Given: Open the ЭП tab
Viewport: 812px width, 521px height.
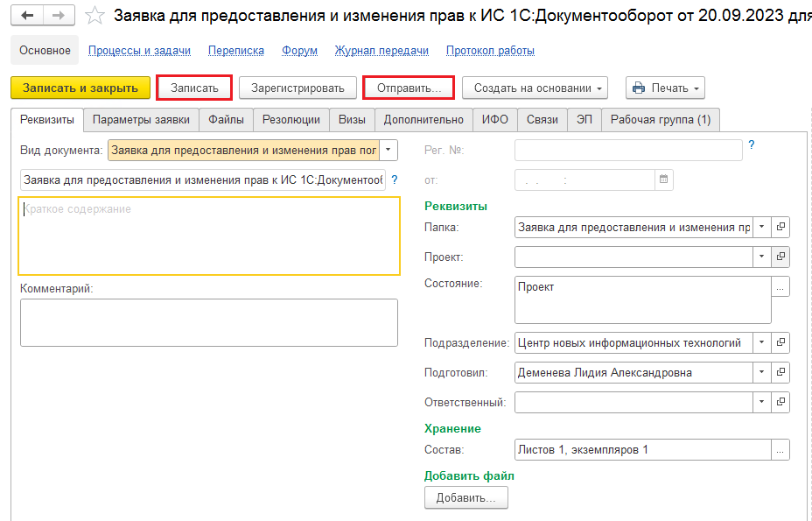Looking at the screenshot, I should (x=584, y=120).
